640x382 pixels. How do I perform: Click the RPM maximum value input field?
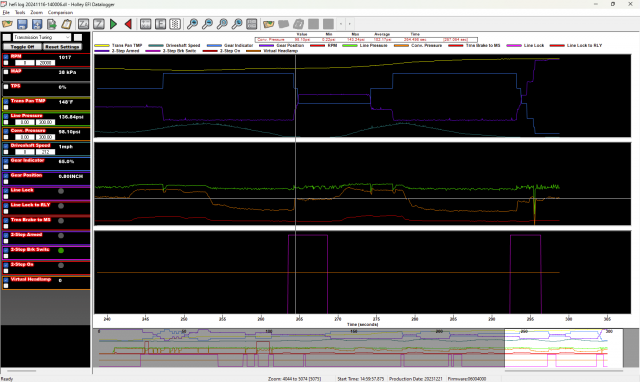[x=45, y=63]
